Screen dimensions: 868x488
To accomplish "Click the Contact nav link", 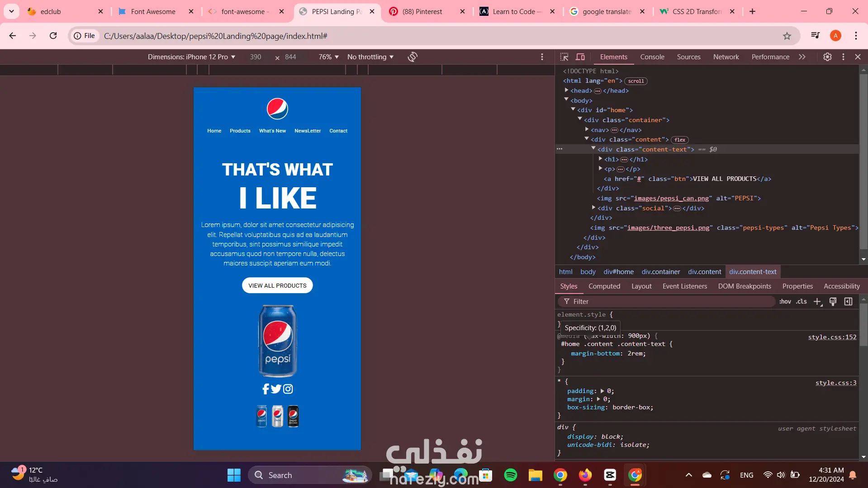I will point(338,131).
